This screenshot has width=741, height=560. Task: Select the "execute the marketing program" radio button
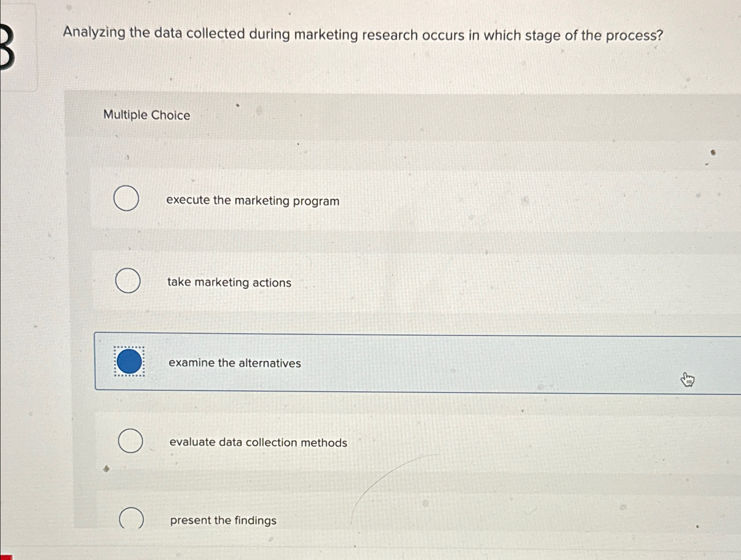click(x=127, y=199)
